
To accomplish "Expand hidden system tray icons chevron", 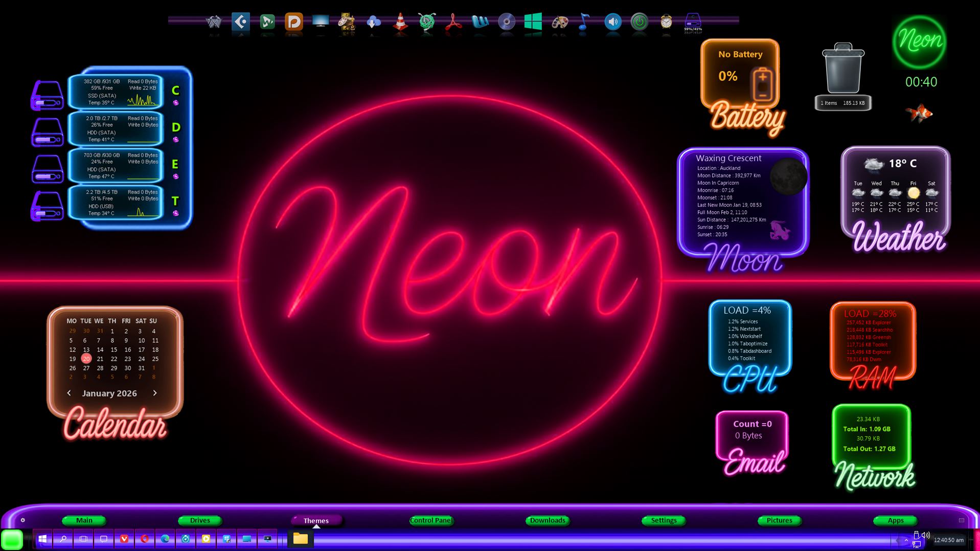I will (906, 540).
